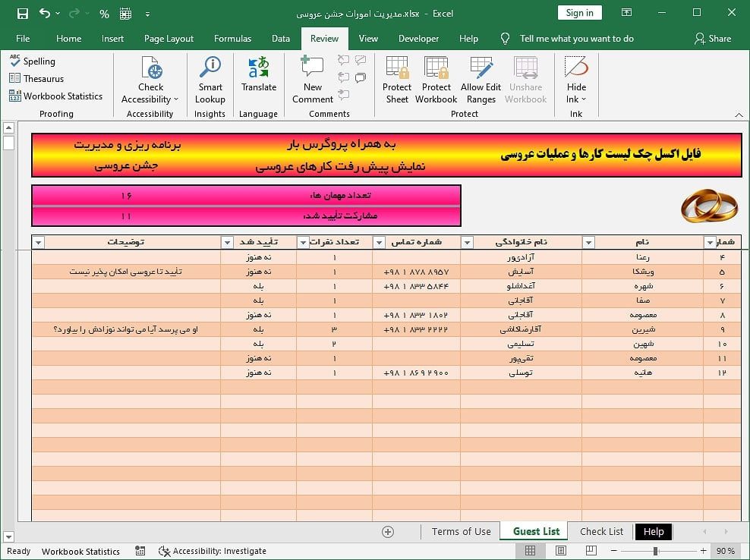Open the View tab
The height and width of the screenshot is (560, 750).
pyautogui.click(x=368, y=39)
